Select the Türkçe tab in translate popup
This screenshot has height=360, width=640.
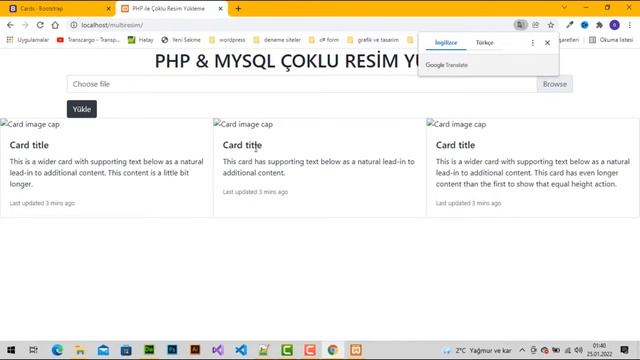(484, 42)
